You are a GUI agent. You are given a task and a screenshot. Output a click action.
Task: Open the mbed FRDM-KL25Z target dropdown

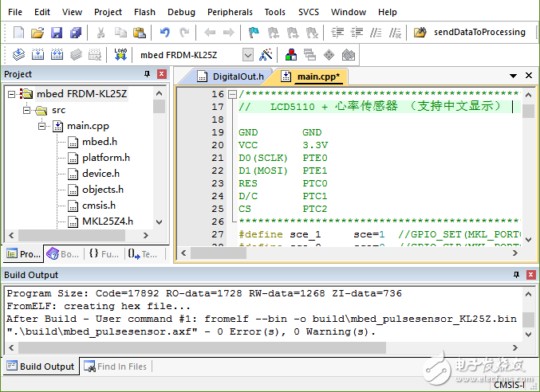pyautogui.click(x=247, y=55)
